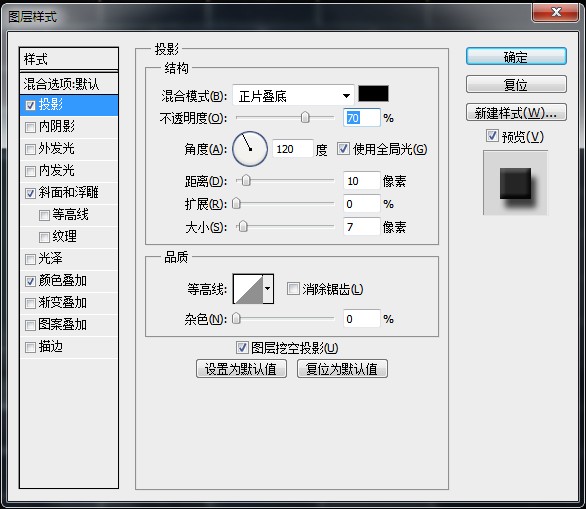586x509 pixels.
Task: Click the 确定 button
Action: [516, 57]
